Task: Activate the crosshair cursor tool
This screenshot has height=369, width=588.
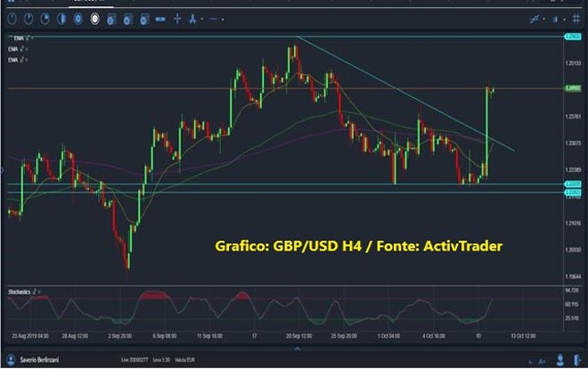Action: tap(179, 18)
